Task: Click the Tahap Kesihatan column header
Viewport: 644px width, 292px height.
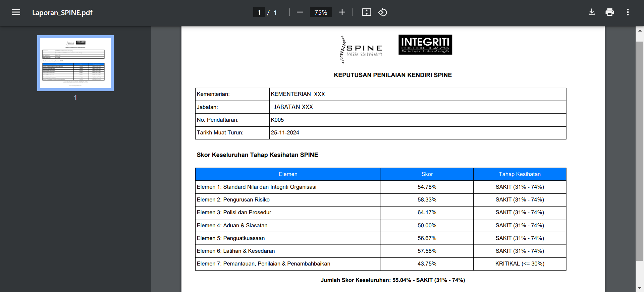Action: point(520,174)
